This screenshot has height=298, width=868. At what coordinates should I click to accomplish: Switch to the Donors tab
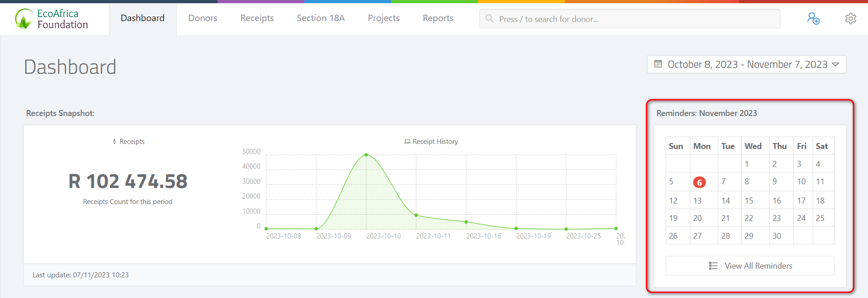(203, 18)
